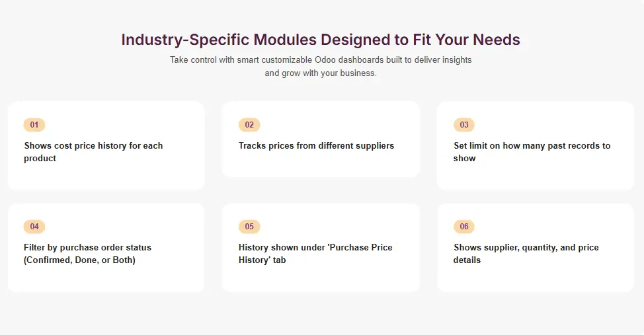The width and height of the screenshot is (644, 335).
Task: Click the 03 number badge
Action: [x=464, y=125]
